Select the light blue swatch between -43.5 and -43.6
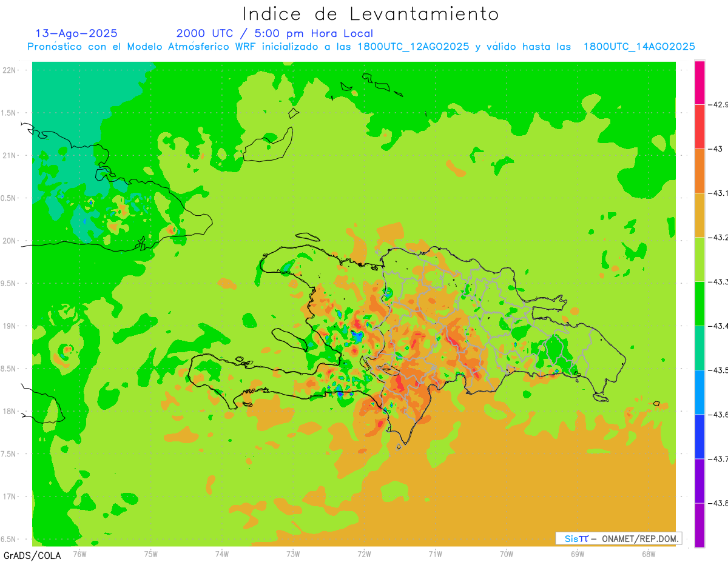This screenshot has height=562, width=728. click(699, 392)
